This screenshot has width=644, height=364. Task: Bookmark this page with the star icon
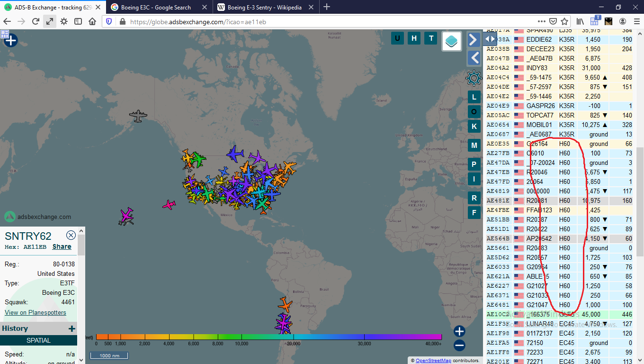coord(564,21)
